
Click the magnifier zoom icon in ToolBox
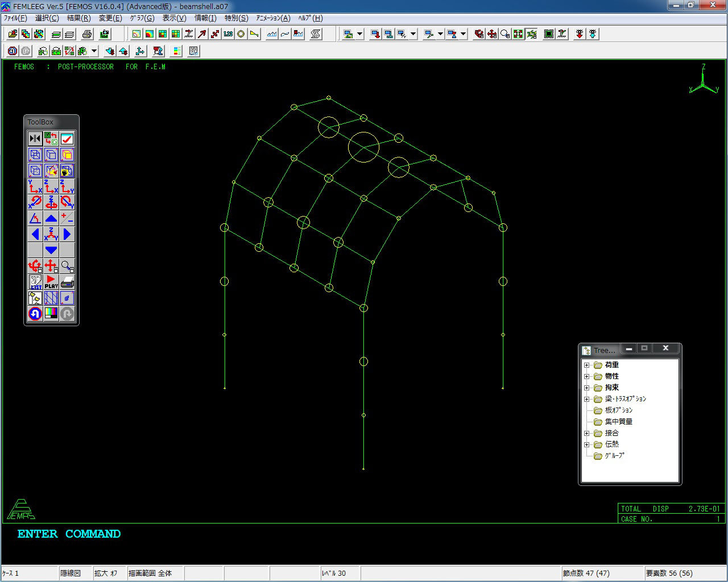point(67,266)
